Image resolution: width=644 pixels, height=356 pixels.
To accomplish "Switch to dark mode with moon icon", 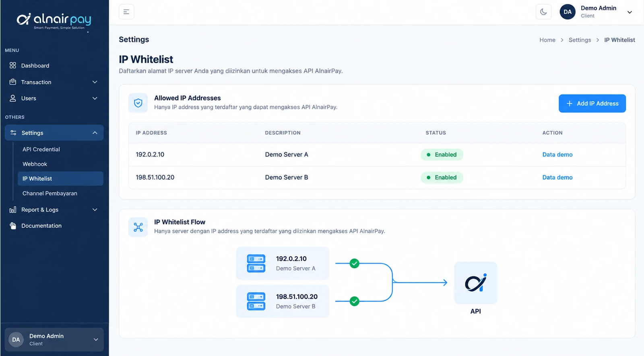I will click(x=543, y=12).
